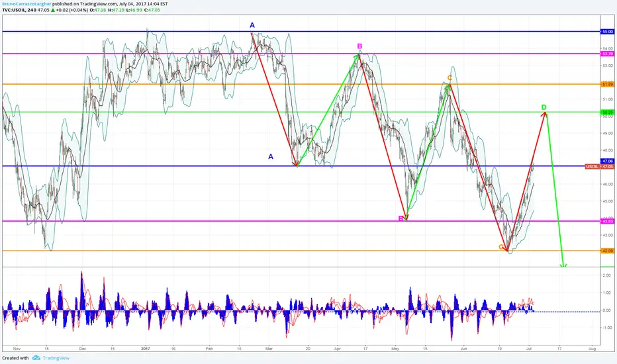Click the 48.00 price scale value

point(608,150)
